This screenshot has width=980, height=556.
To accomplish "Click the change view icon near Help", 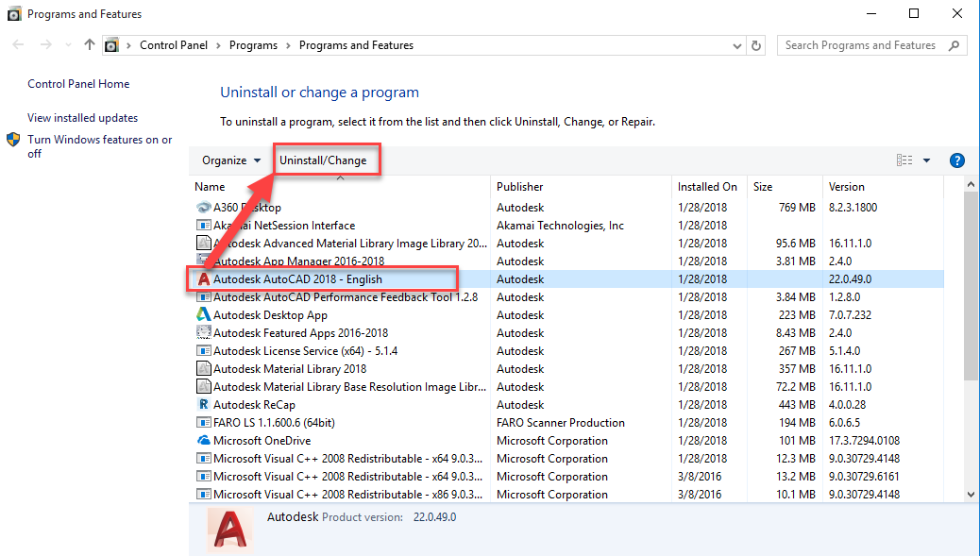I will 904,160.
